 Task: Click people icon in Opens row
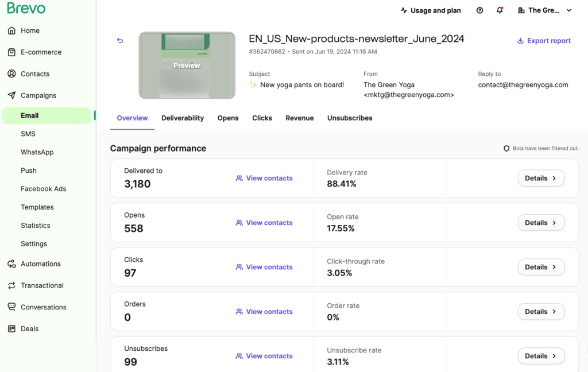click(x=239, y=223)
